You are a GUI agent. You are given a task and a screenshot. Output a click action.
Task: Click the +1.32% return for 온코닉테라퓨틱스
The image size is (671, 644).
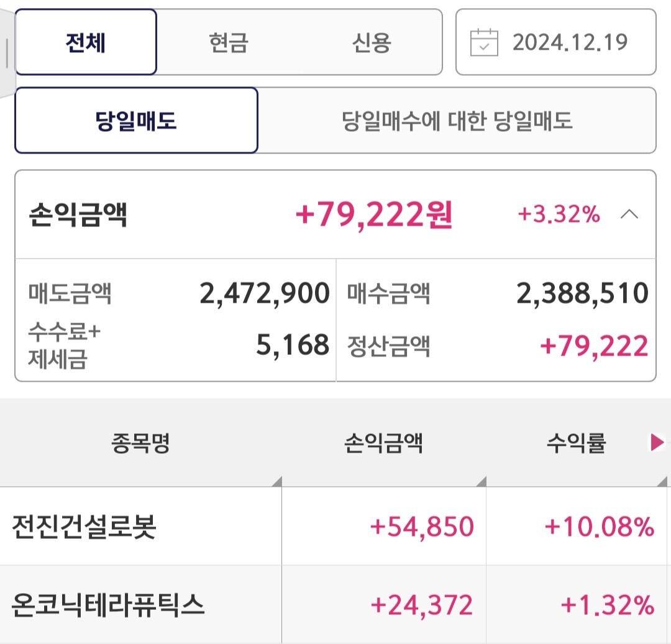tap(607, 604)
